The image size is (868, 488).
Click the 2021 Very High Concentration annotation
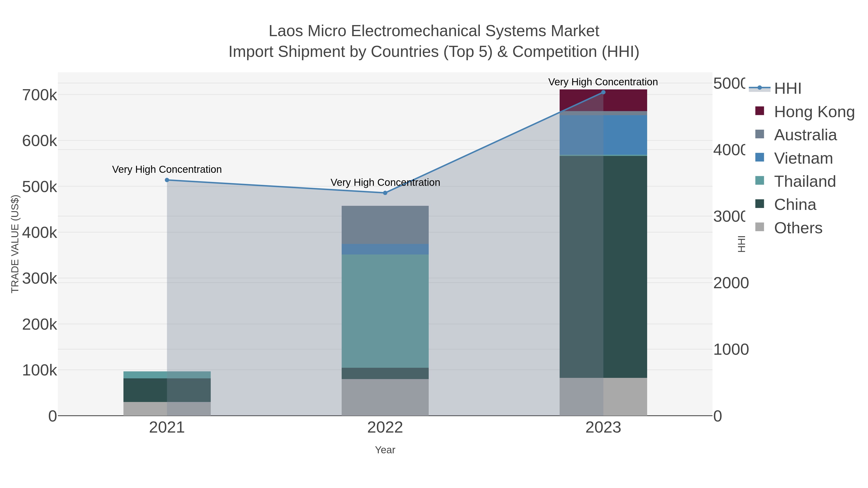[x=167, y=169]
